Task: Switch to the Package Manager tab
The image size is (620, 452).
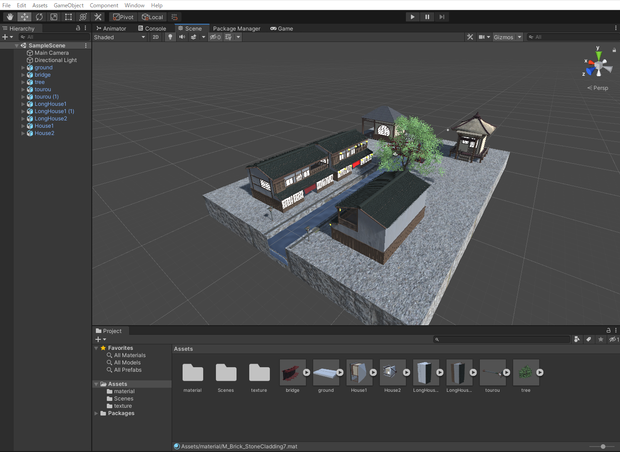Action: 236,28
